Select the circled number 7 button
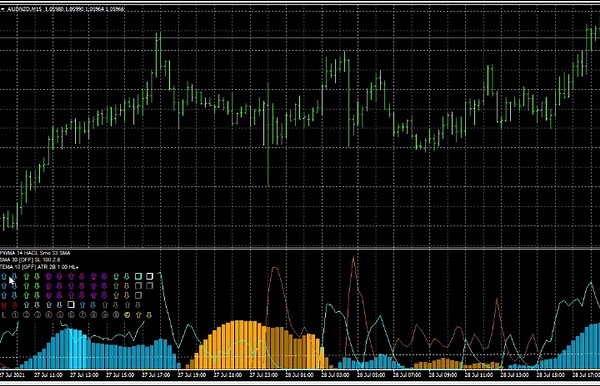The height and width of the screenshot is (386, 600). pyautogui.click(x=83, y=315)
